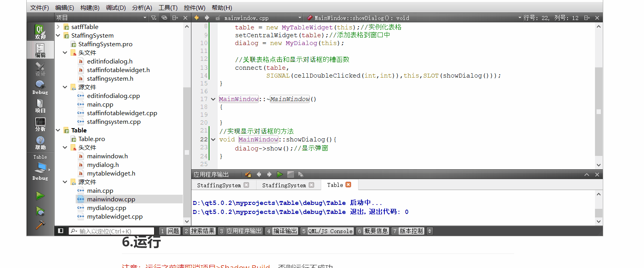Toggle synchronize with editor link icon

tap(164, 18)
